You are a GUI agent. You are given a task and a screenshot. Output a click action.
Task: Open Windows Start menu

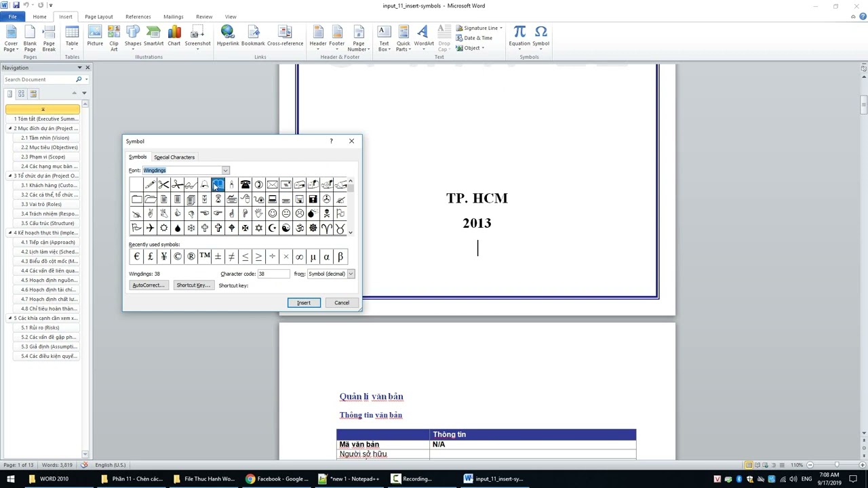pyautogui.click(x=10, y=479)
